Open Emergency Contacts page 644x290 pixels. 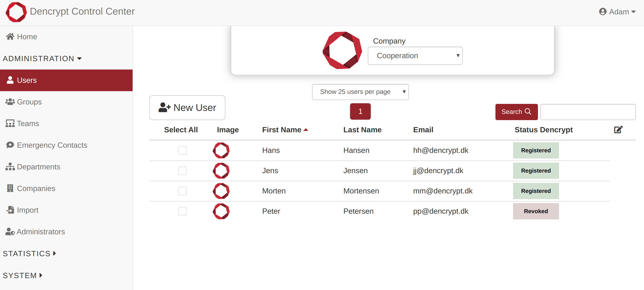(x=52, y=145)
